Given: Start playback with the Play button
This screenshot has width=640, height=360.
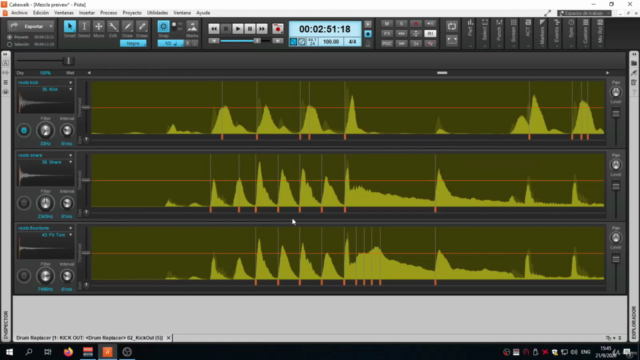Looking at the screenshot, I should (x=238, y=29).
